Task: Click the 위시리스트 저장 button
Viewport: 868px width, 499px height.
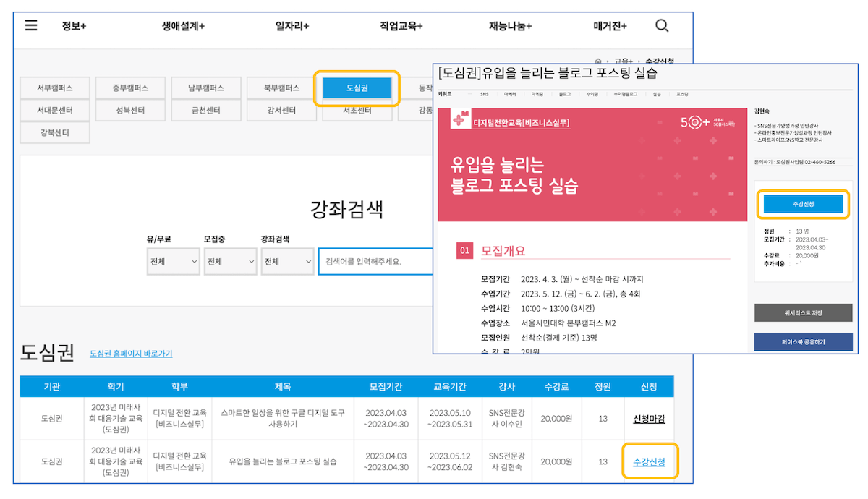Action: click(x=803, y=312)
